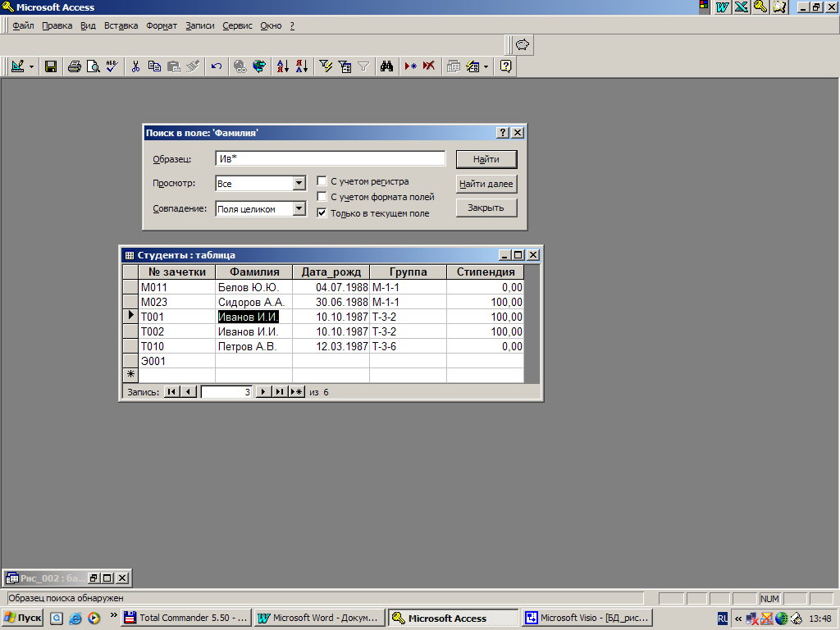Click the New Object toolbar icon
Screen dimensions: 840x630
[472, 66]
